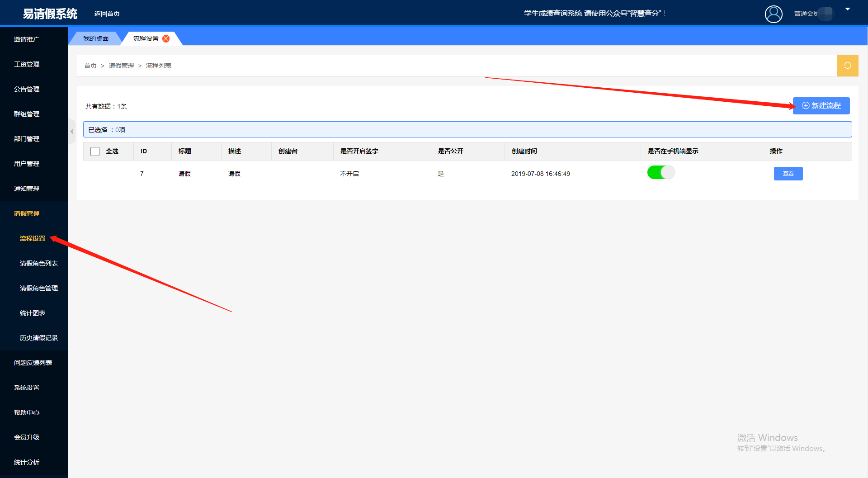This screenshot has height=478, width=868.
Task: Collapse the 请假管理 sidebar menu
Action: [27, 213]
